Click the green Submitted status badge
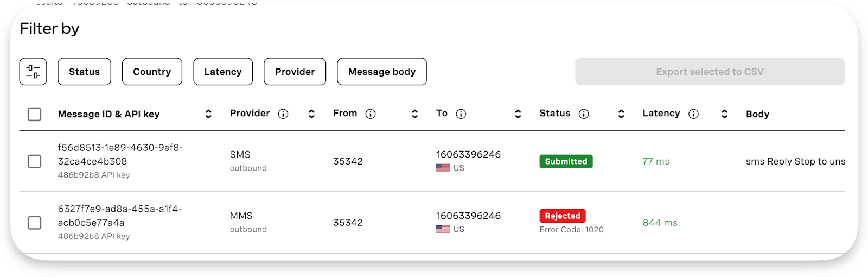This screenshot has width=868, height=277. tap(566, 161)
